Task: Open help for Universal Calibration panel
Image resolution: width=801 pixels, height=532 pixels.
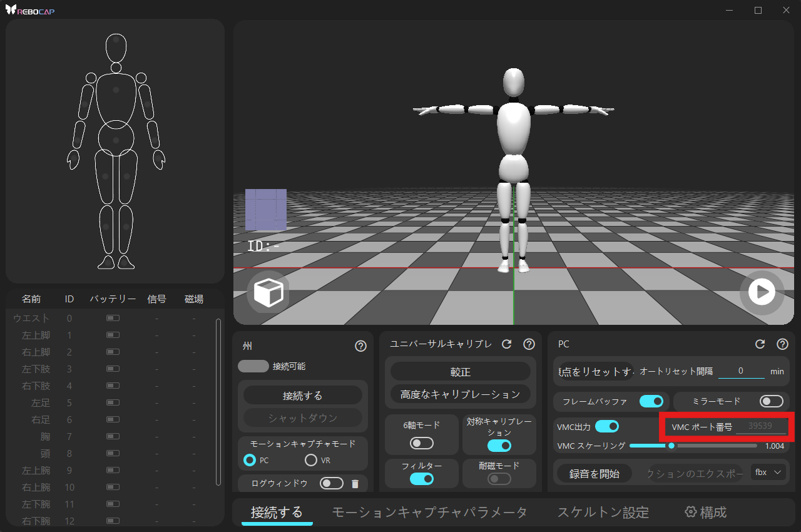Action: 529,344
